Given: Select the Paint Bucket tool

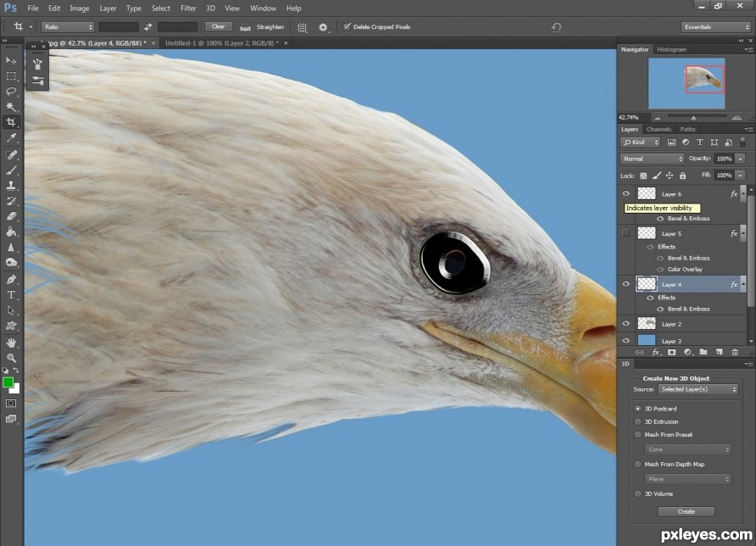Looking at the screenshot, I should click(11, 231).
